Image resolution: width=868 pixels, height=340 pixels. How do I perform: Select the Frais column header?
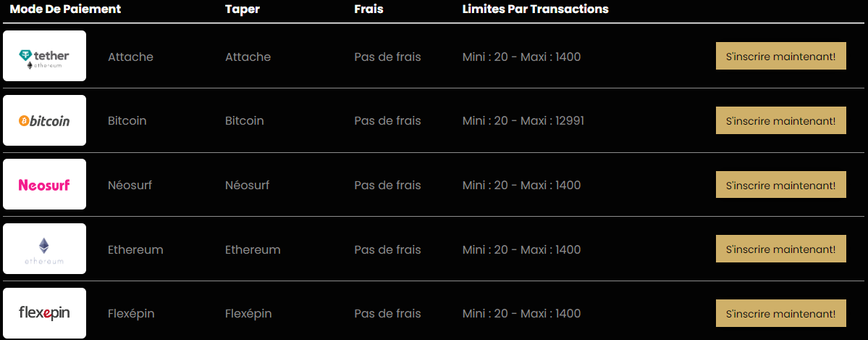tap(368, 9)
